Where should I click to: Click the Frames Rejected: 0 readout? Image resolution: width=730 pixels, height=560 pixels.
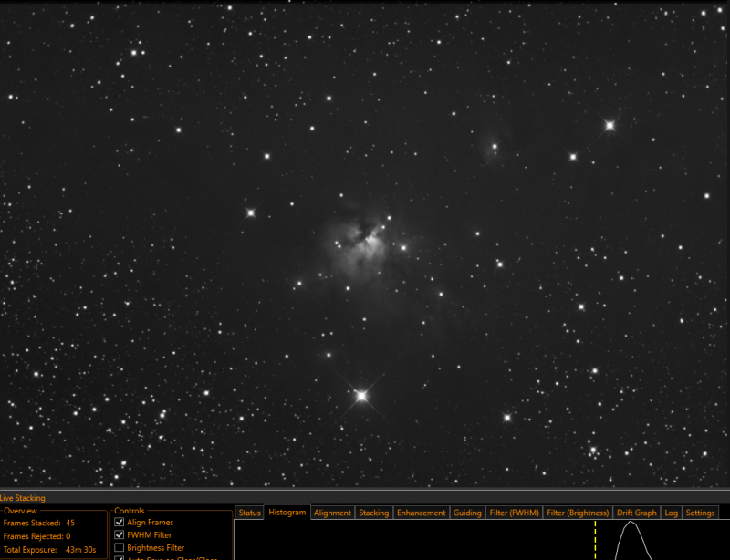pyautogui.click(x=36, y=535)
